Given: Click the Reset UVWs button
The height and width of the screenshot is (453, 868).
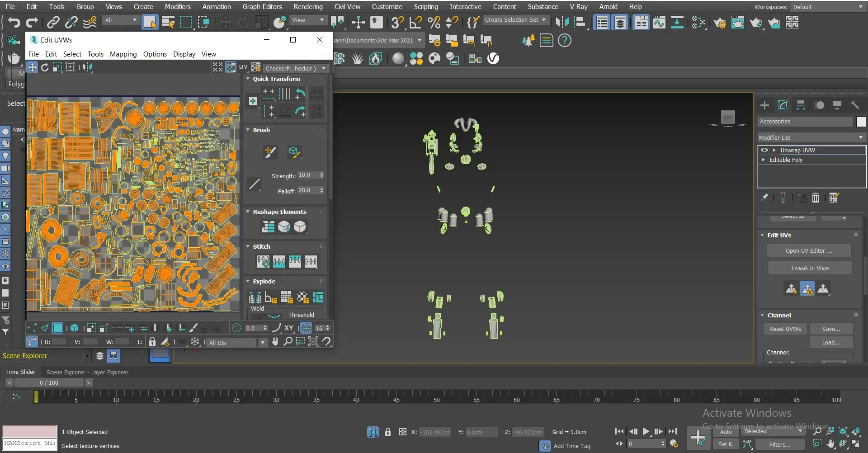Looking at the screenshot, I should [785, 329].
